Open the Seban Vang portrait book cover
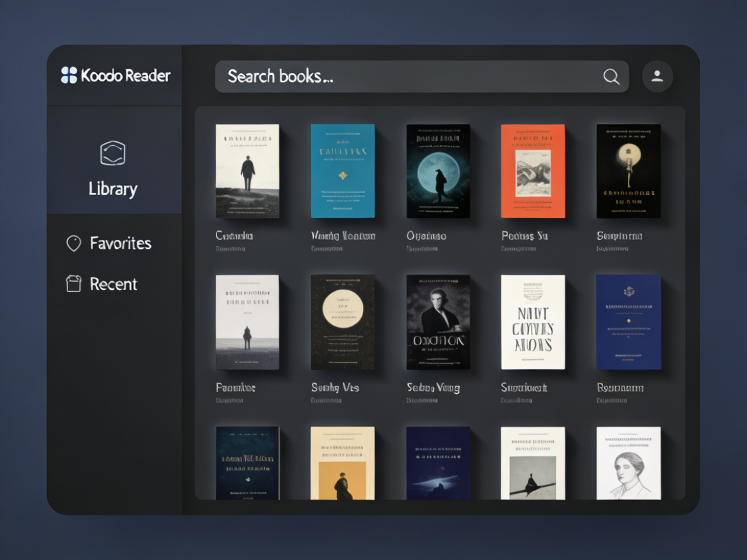 [x=438, y=321]
